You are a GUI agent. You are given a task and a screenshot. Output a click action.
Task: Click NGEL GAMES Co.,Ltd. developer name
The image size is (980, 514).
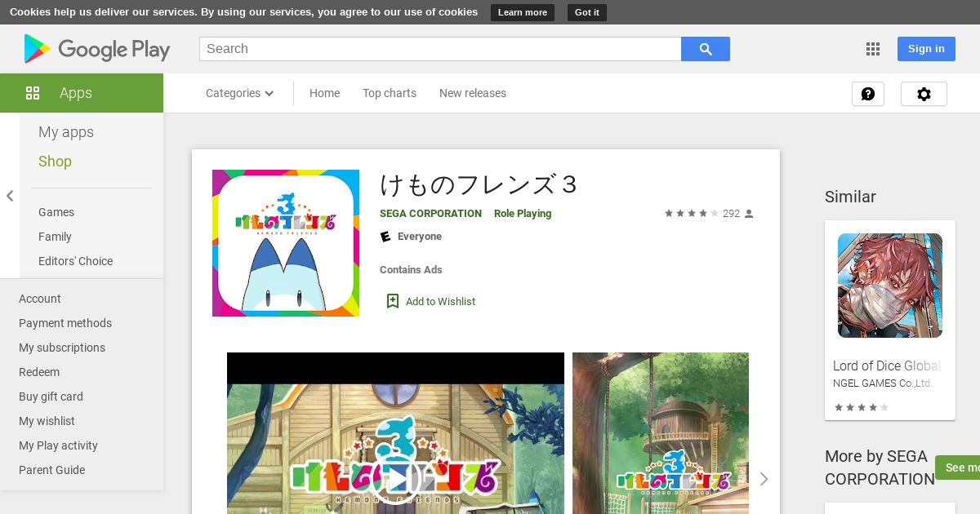click(882, 383)
